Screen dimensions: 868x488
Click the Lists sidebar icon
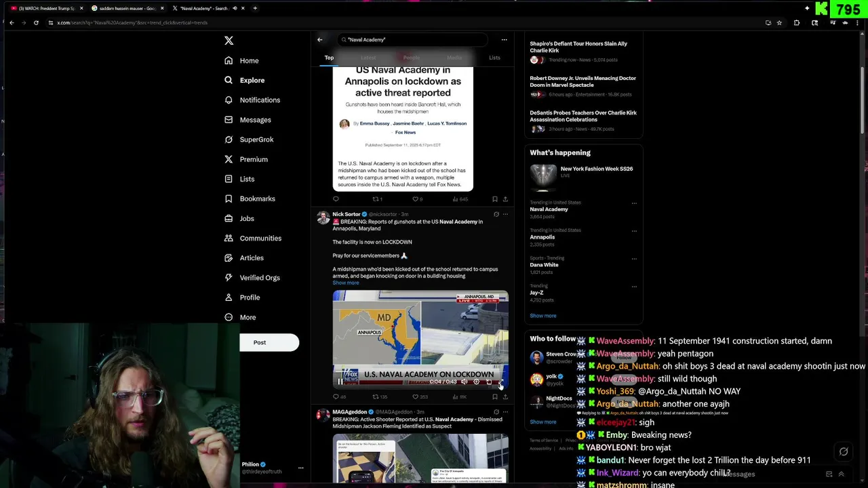(229, 179)
